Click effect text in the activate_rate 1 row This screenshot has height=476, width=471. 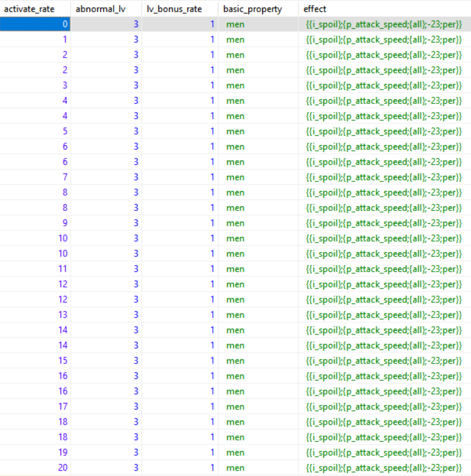[383, 39]
